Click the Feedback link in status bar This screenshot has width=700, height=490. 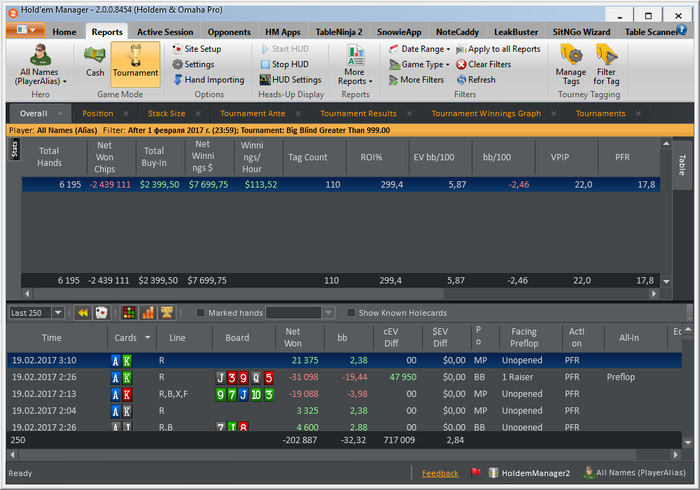point(440,473)
